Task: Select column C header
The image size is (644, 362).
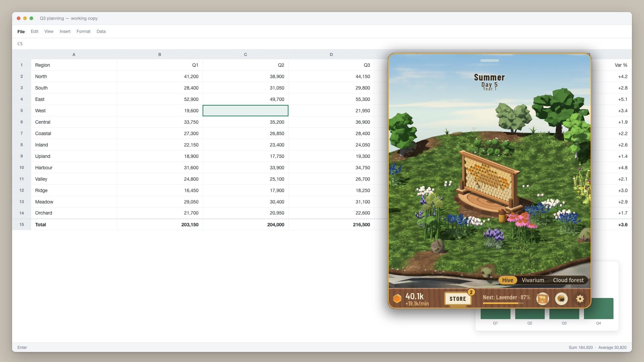Action: pyautogui.click(x=246, y=54)
